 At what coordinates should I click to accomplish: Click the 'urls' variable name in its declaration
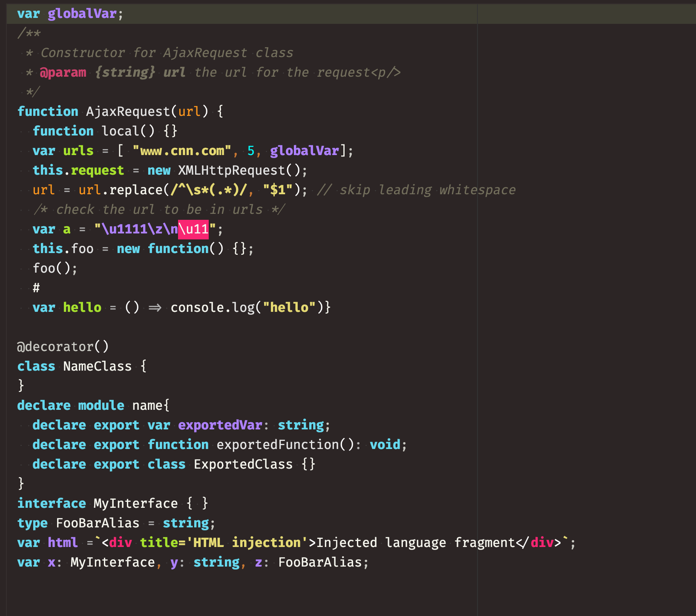click(x=78, y=151)
